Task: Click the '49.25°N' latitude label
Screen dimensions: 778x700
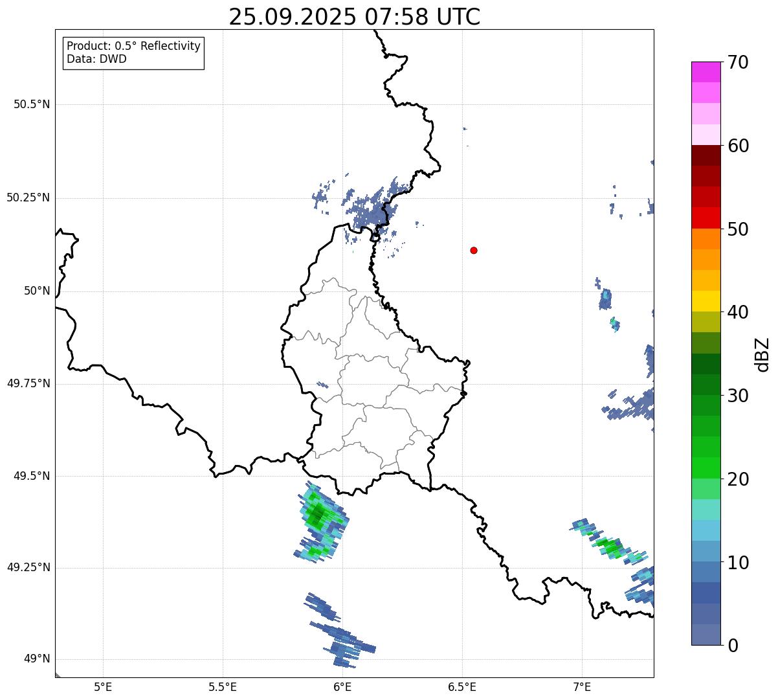Action: pyautogui.click(x=28, y=567)
